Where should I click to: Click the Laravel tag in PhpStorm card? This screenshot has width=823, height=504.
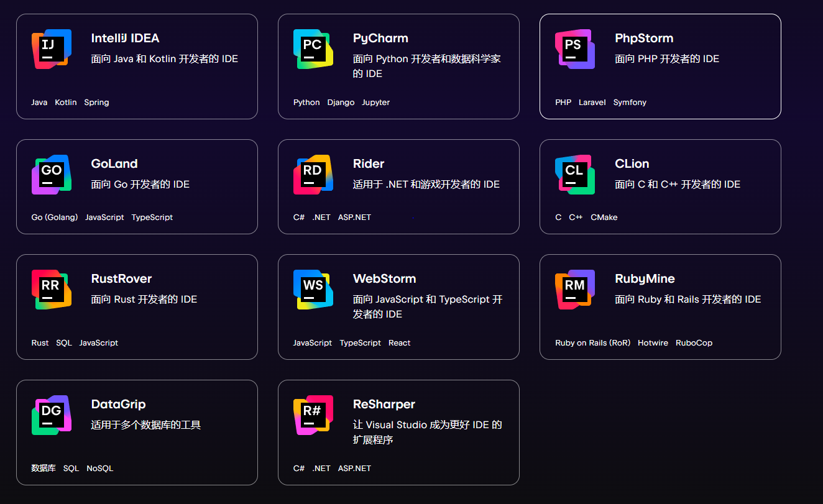tap(592, 103)
